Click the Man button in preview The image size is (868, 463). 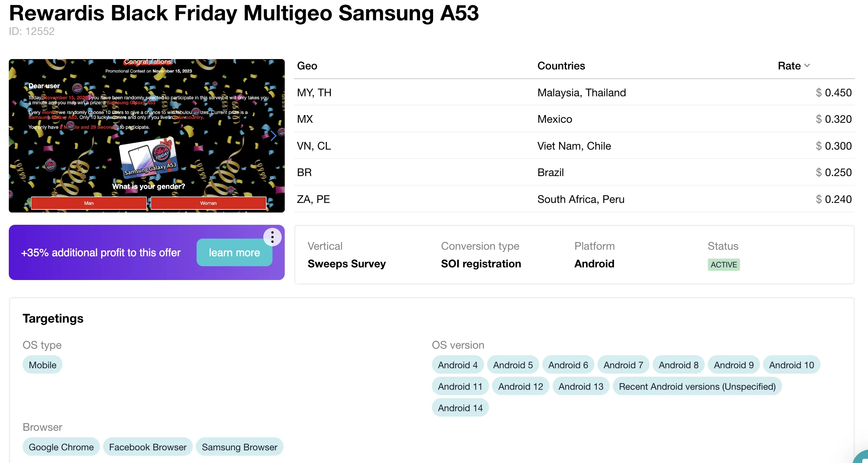click(x=89, y=203)
